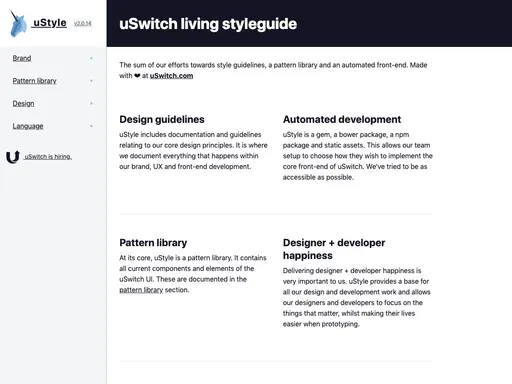The width and height of the screenshot is (512, 384).
Task: Click the Automated development heading
Action: coord(342,119)
